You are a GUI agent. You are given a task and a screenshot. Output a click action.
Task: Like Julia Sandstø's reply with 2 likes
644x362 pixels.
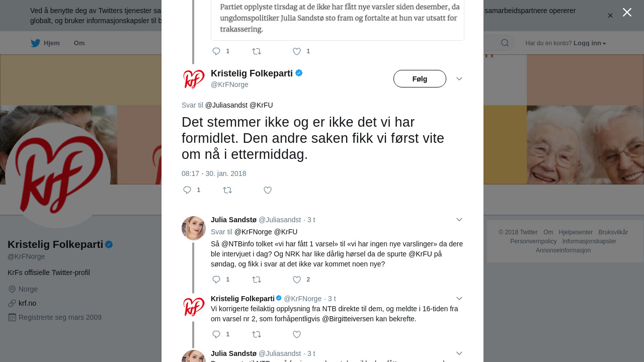tap(297, 280)
